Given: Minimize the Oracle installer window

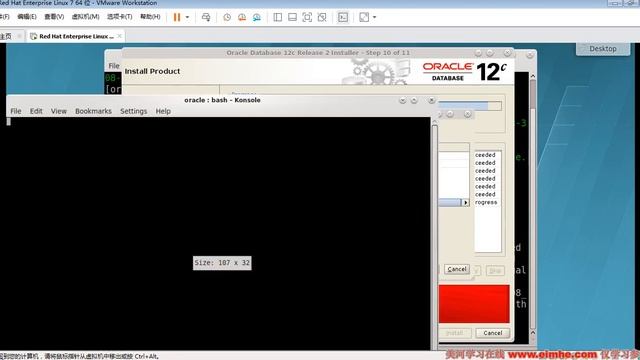Looking at the screenshot, I should click(x=478, y=53).
